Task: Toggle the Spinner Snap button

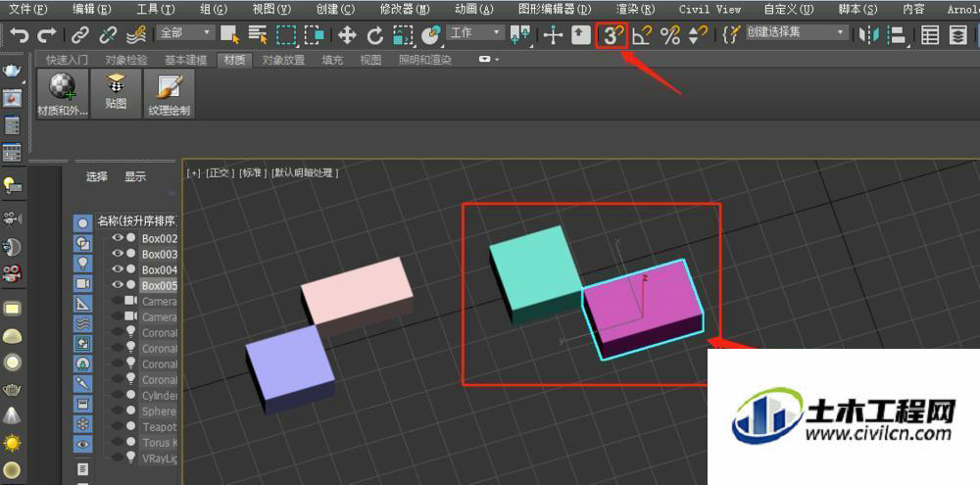Action: coord(699,35)
